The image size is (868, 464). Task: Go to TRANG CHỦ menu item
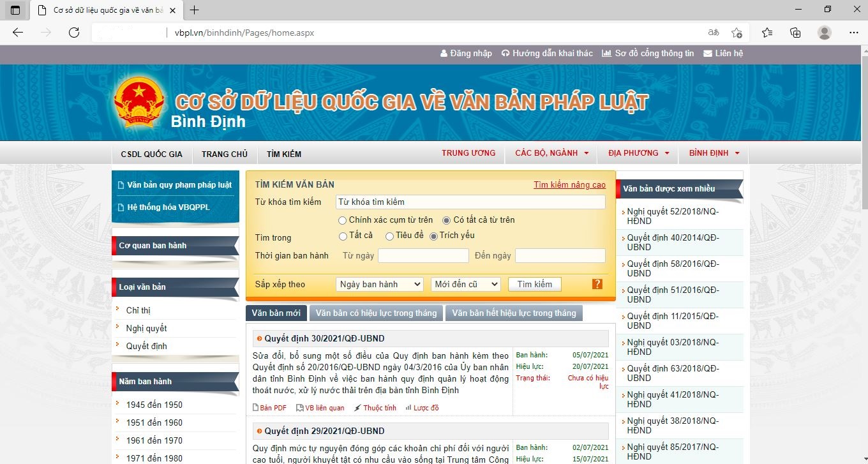(x=225, y=154)
